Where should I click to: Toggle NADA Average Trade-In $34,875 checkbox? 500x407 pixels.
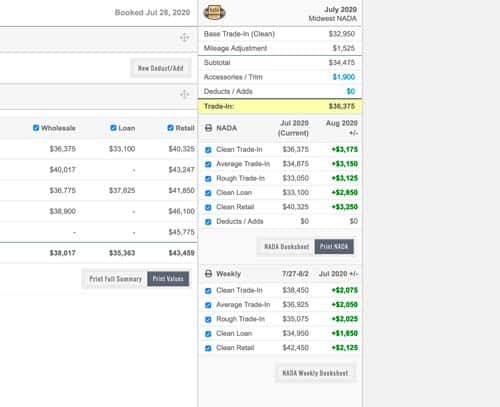click(208, 164)
